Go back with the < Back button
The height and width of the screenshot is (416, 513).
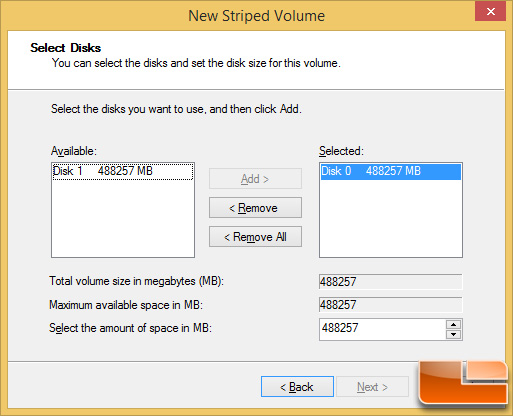(297, 387)
